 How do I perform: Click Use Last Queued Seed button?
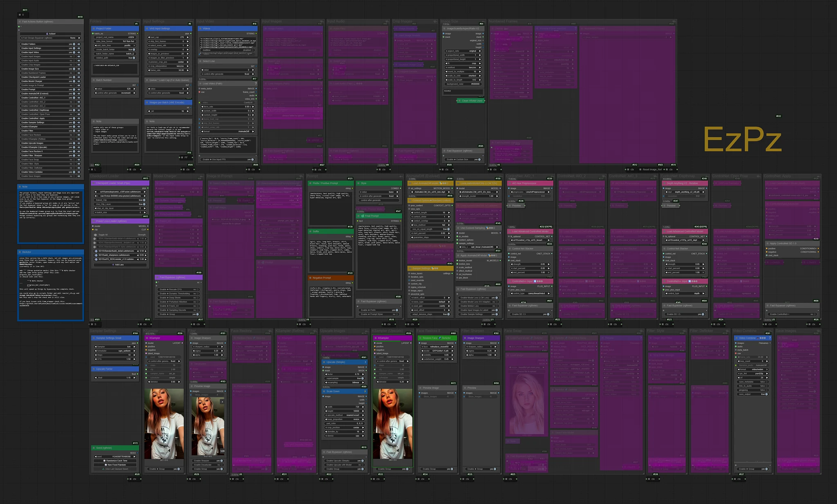(115, 469)
